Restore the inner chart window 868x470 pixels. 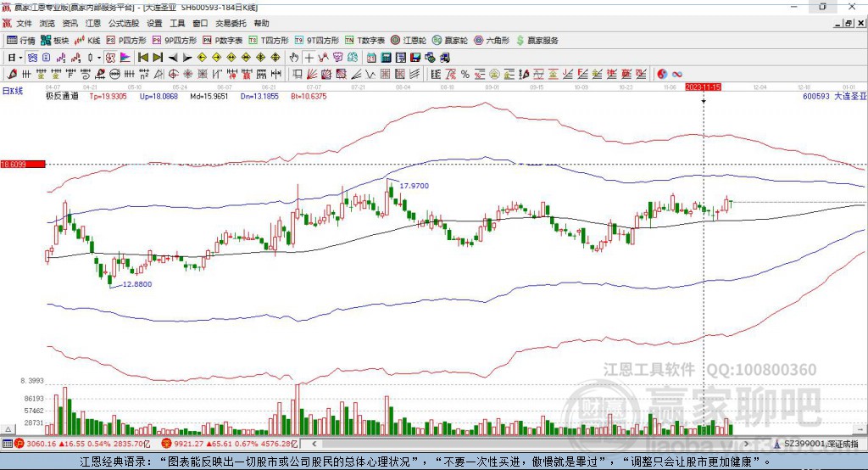tap(849, 23)
